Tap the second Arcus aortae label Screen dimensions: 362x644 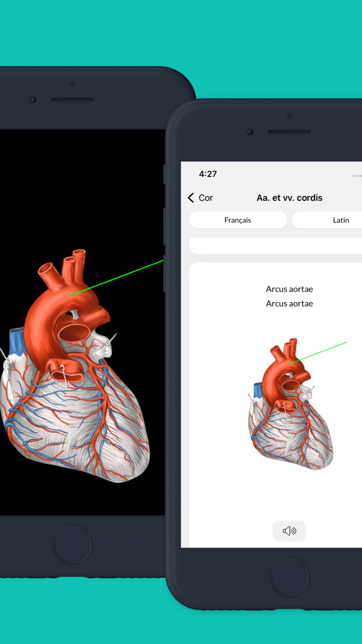click(x=289, y=304)
